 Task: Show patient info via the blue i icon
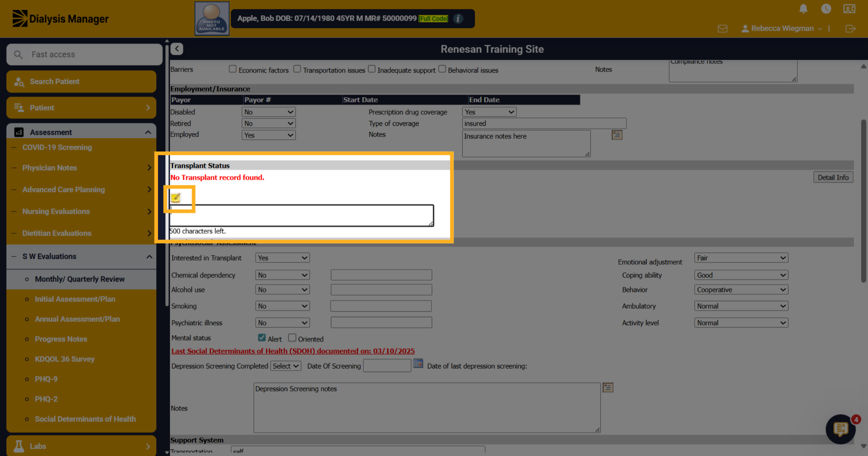458,18
